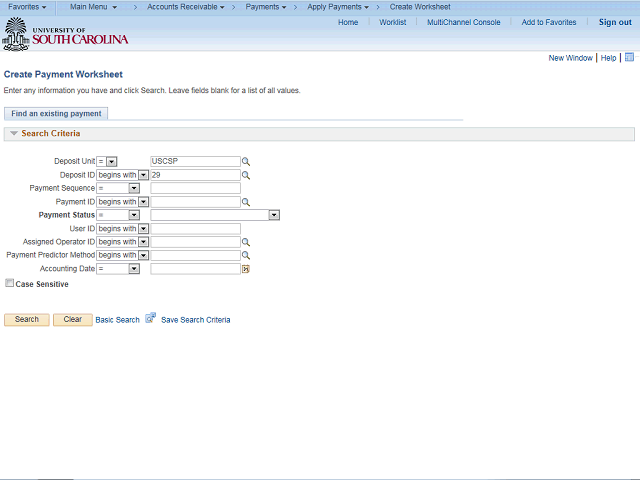
Task: Open Deposit Unit lookup magnifier
Action: tap(246, 162)
